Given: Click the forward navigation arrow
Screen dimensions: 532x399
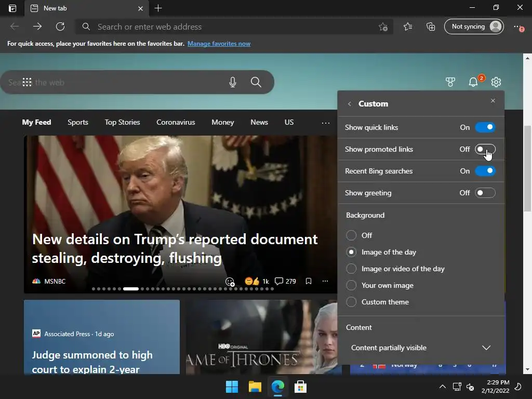Looking at the screenshot, I should [37, 26].
